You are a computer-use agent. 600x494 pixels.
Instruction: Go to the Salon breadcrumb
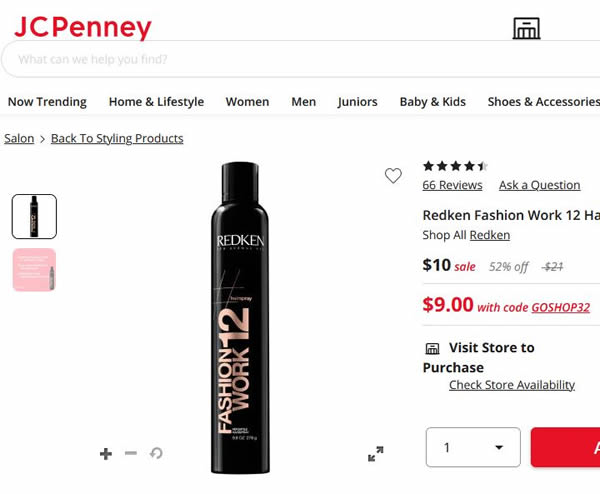coord(19,138)
